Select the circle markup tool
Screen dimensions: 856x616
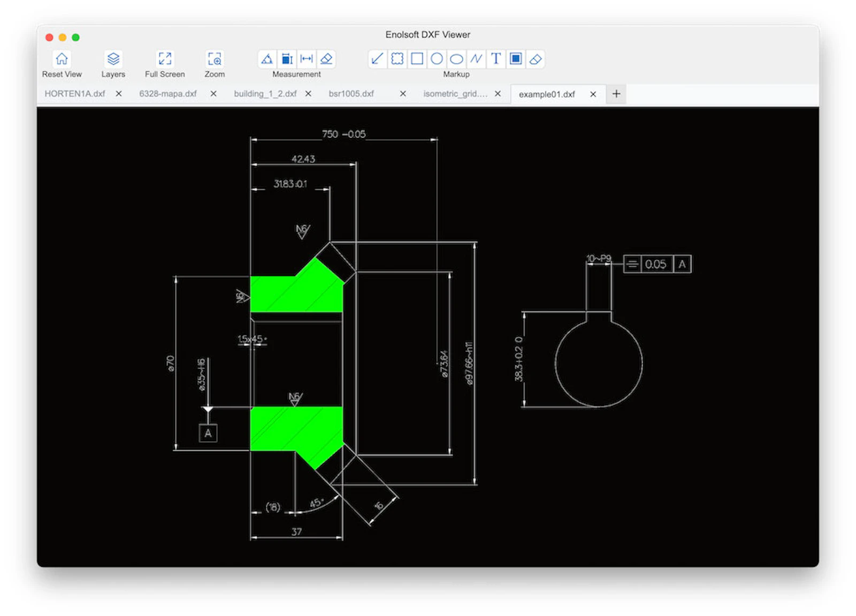click(x=437, y=59)
